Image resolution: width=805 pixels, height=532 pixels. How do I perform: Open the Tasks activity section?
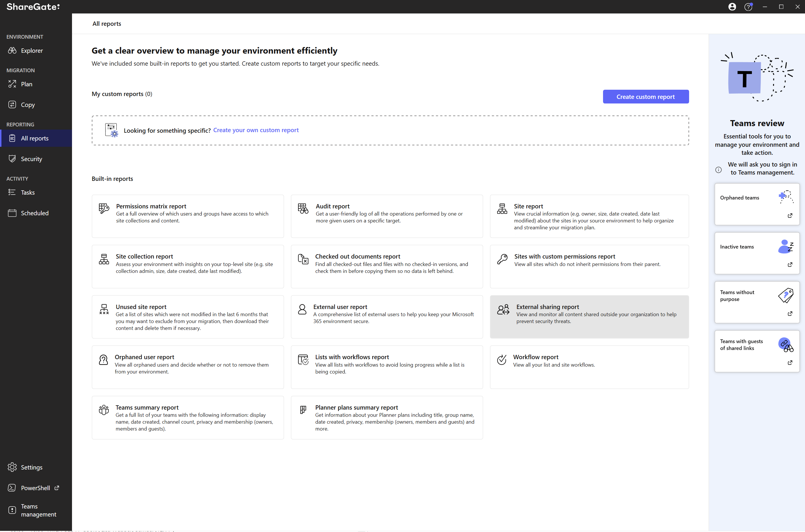(28, 192)
